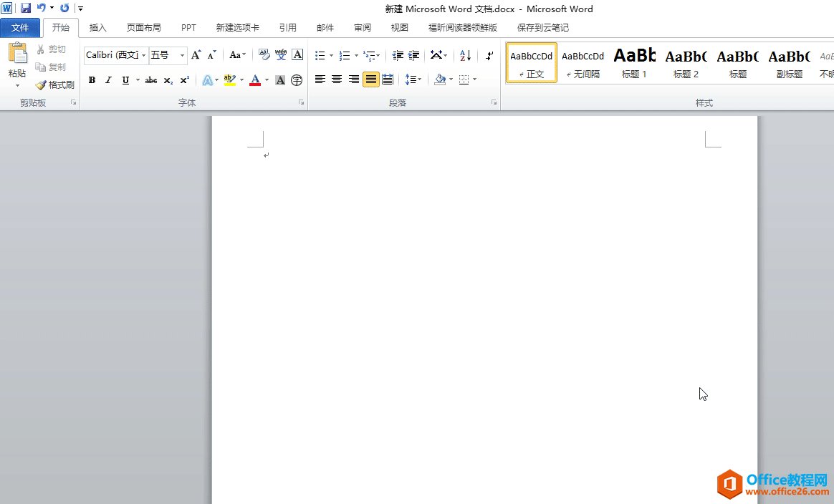The height and width of the screenshot is (504, 834).
Task: Open the Calibri font name dropdown
Action: [143, 55]
